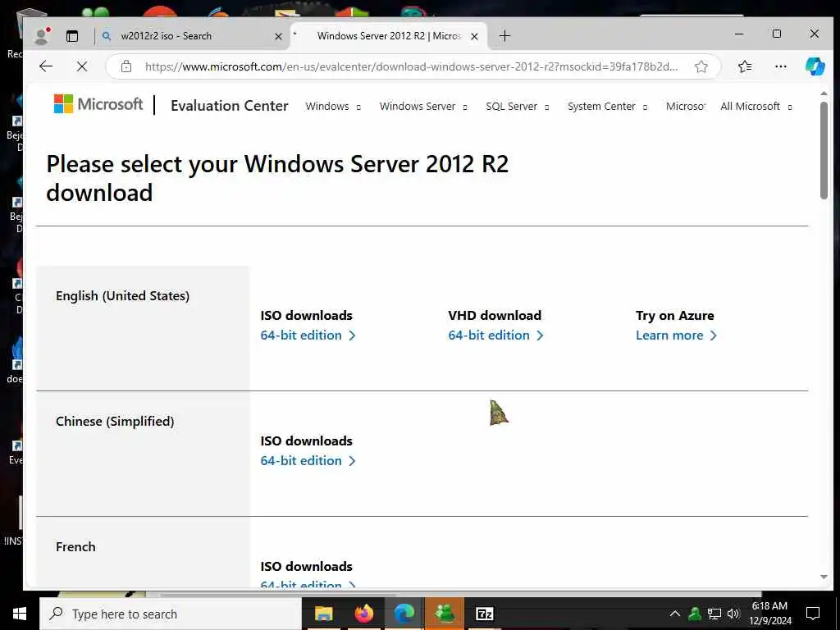Select the Windows Server 2012 R2 tab
The width and height of the screenshot is (840, 630).
[x=389, y=36]
